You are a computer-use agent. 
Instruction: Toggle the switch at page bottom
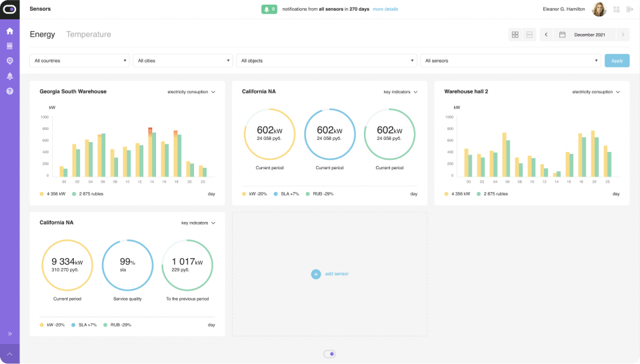point(329,354)
